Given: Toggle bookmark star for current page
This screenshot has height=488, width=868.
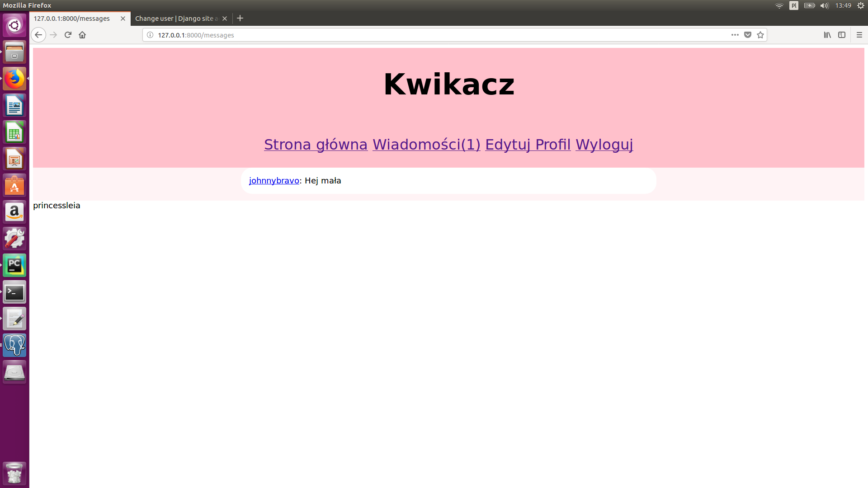Looking at the screenshot, I should tap(760, 35).
